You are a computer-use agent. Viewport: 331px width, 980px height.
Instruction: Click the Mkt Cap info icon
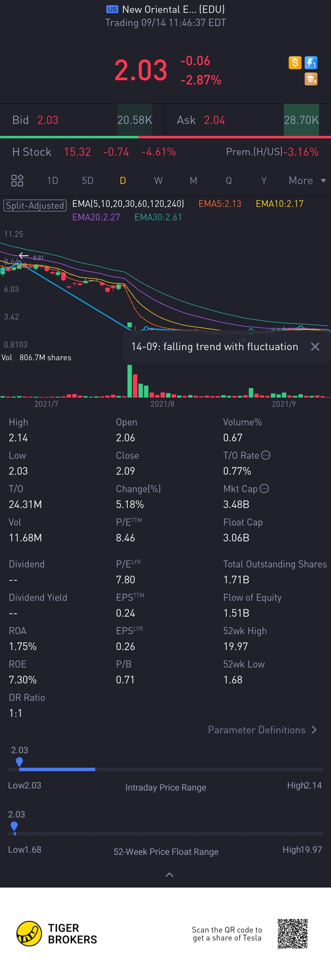pyautogui.click(x=264, y=488)
